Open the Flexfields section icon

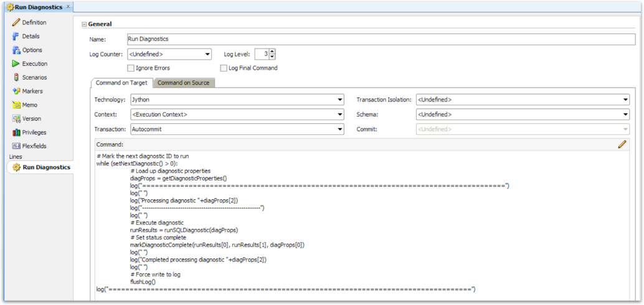16,146
